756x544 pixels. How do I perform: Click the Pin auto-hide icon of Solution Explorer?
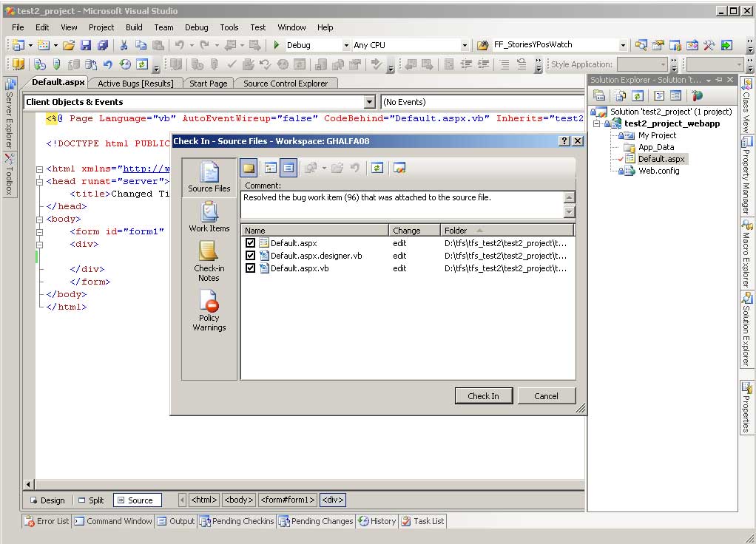coord(719,80)
